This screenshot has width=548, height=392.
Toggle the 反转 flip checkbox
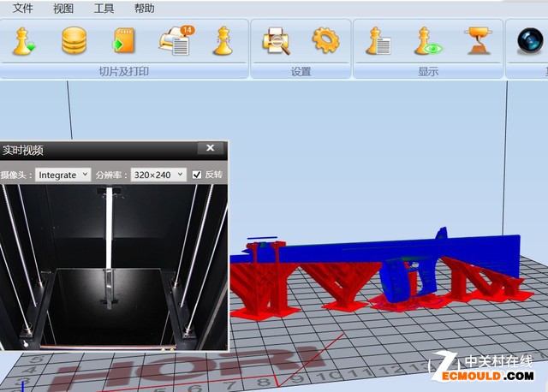[198, 175]
